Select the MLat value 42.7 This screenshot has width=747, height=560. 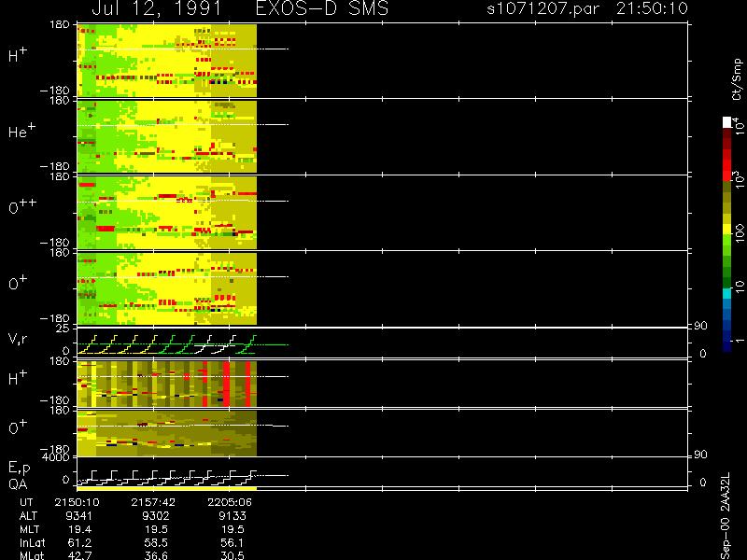(x=80, y=555)
